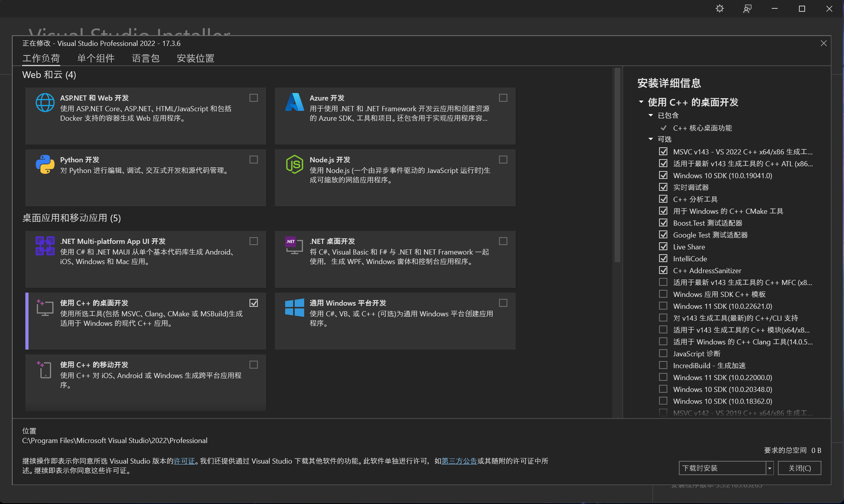The width and height of the screenshot is (844, 504).
Task: Click the Azure development icon
Action: pyautogui.click(x=294, y=102)
